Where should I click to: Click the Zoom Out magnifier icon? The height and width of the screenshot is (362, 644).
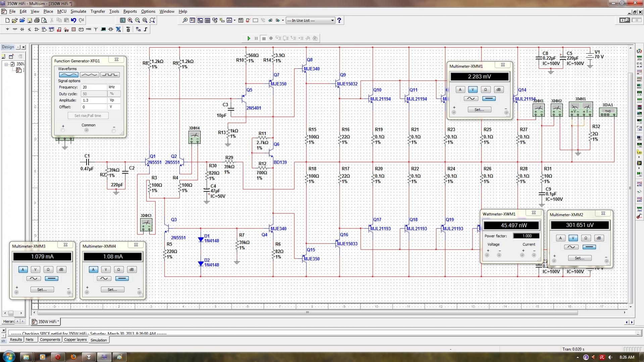pos(138,20)
